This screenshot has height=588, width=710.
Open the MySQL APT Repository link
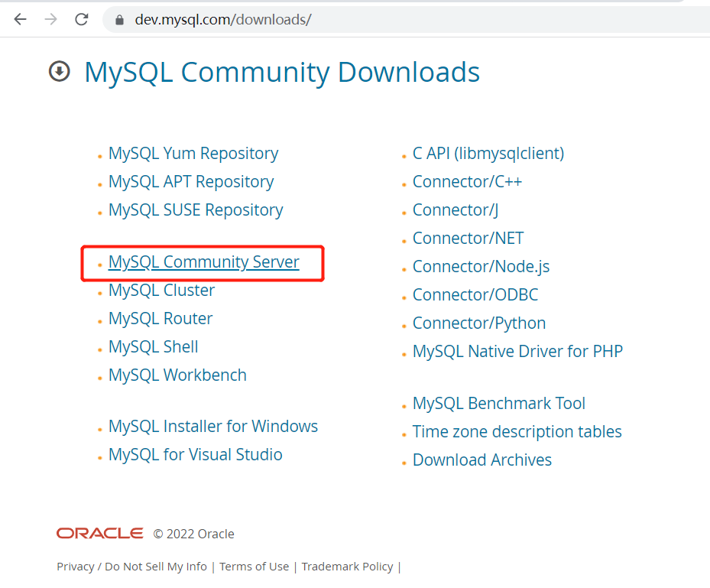click(x=191, y=182)
